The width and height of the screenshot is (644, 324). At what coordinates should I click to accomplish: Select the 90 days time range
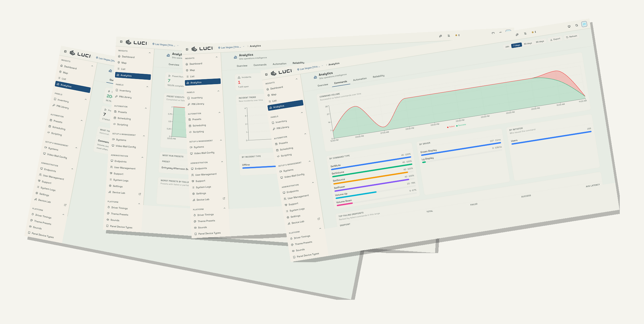point(540,42)
